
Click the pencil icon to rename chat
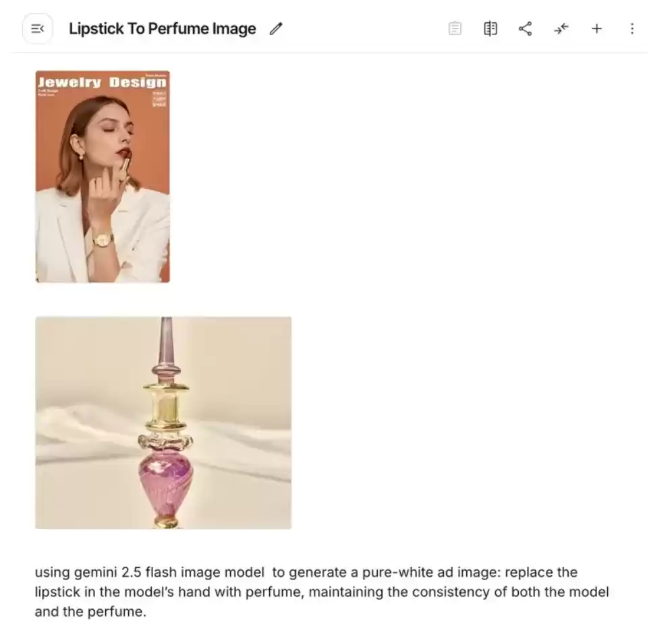276,29
